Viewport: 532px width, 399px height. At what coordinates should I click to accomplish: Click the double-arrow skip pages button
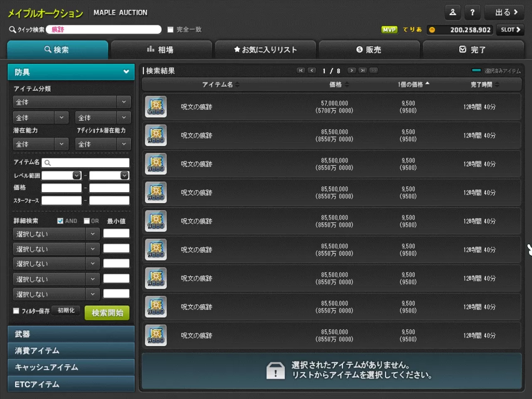tap(374, 71)
